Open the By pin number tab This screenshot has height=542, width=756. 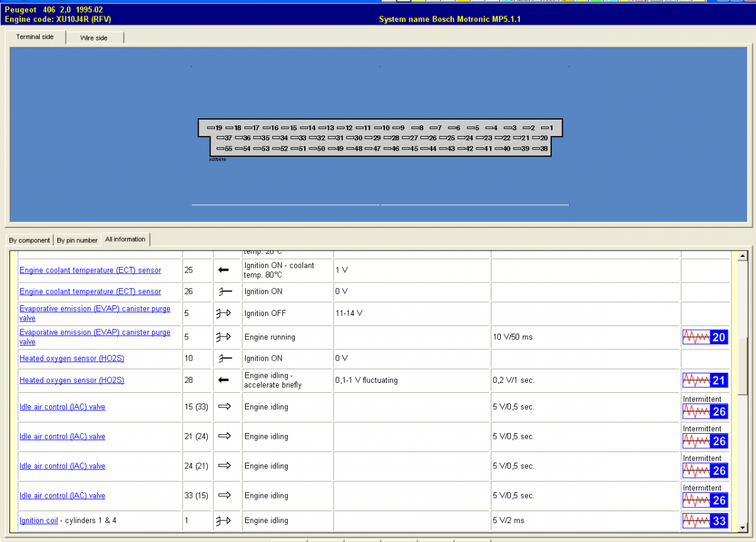77,240
